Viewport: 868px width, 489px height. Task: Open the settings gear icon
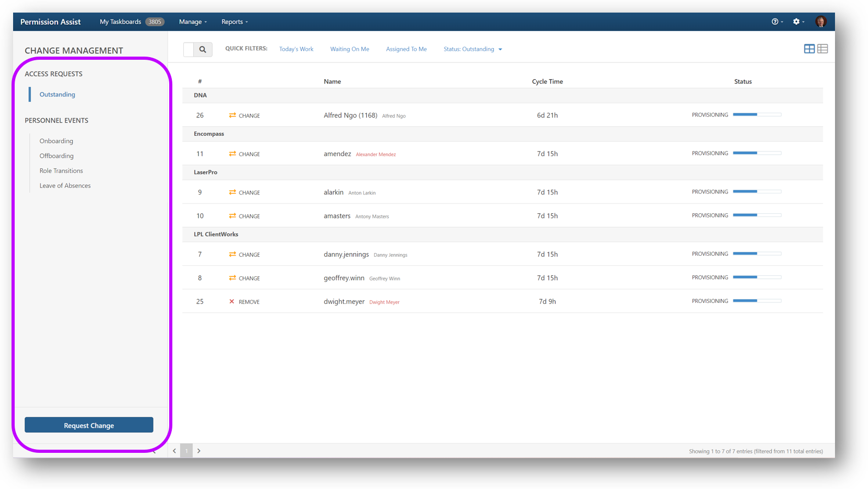[796, 21]
